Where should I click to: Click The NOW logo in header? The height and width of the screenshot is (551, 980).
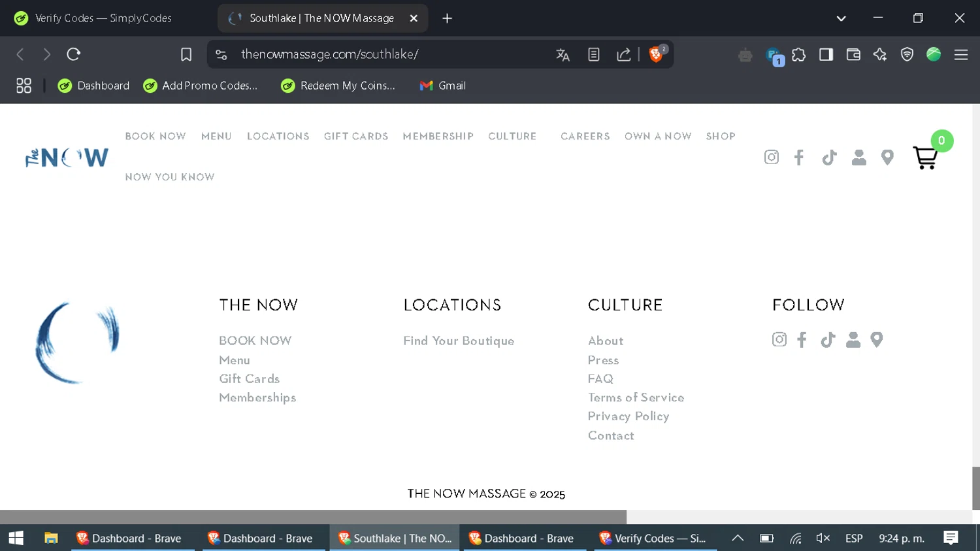pyautogui.click(x=67, y=158)
